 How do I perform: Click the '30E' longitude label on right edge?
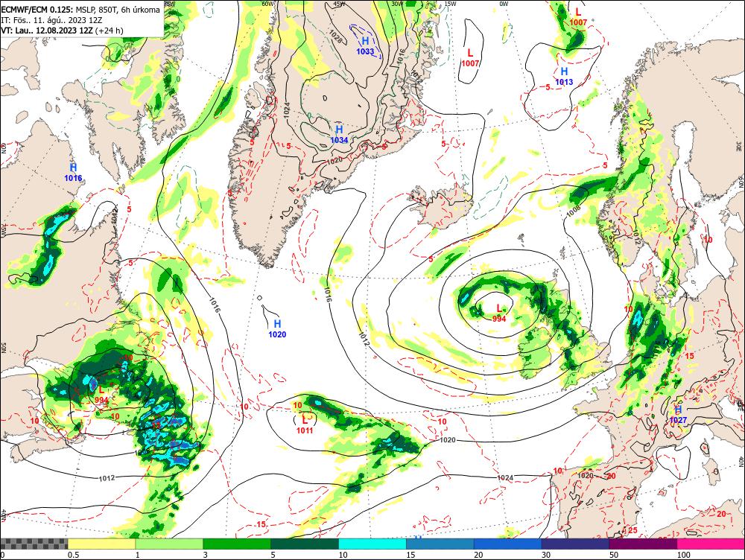[x=739, y=145]
